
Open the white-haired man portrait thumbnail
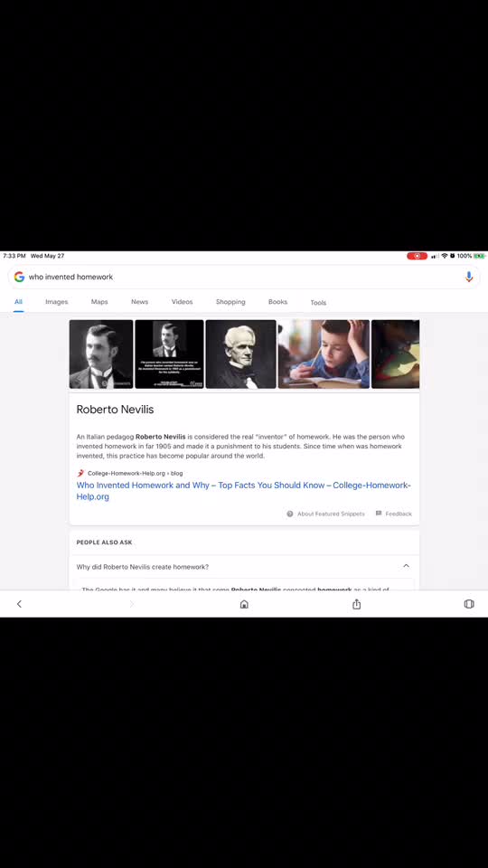coord(240,354)
